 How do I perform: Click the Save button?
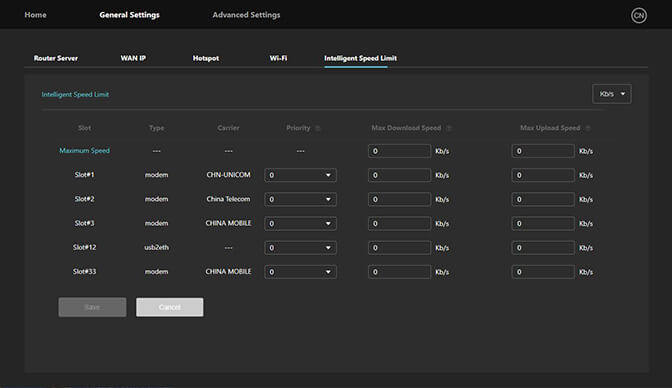pyautogui.click(x=92, y=307)
